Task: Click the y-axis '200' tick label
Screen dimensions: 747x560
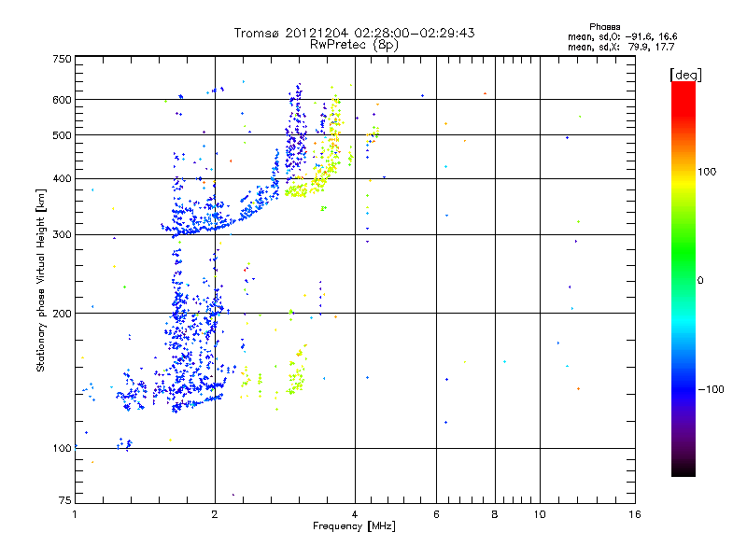Action: pos(62,314)
